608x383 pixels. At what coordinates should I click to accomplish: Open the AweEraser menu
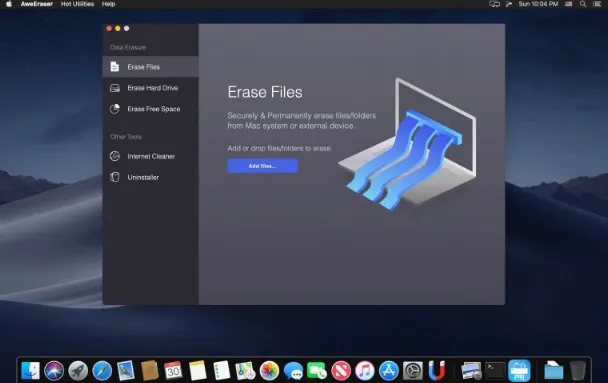(x=36, y=4)
